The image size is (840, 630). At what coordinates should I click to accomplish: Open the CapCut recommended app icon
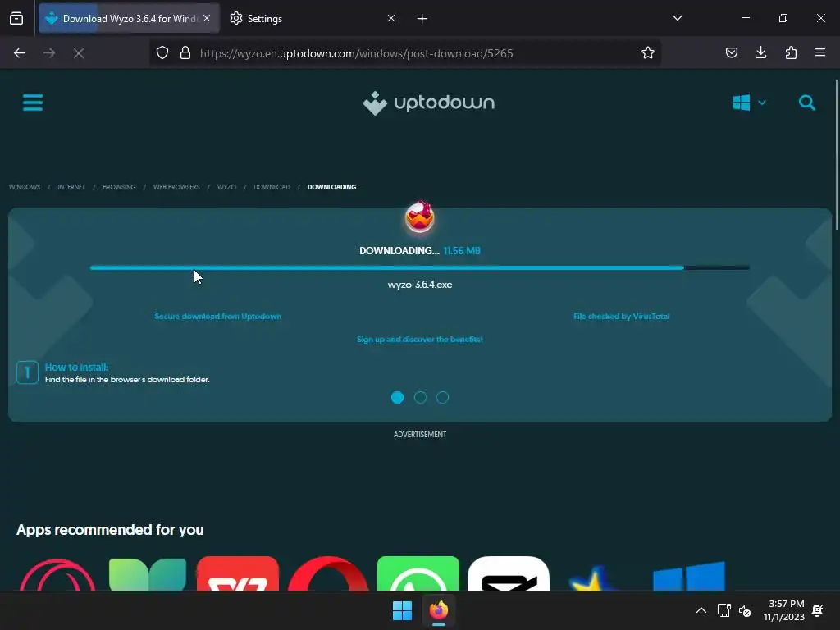tap(509, 573)
